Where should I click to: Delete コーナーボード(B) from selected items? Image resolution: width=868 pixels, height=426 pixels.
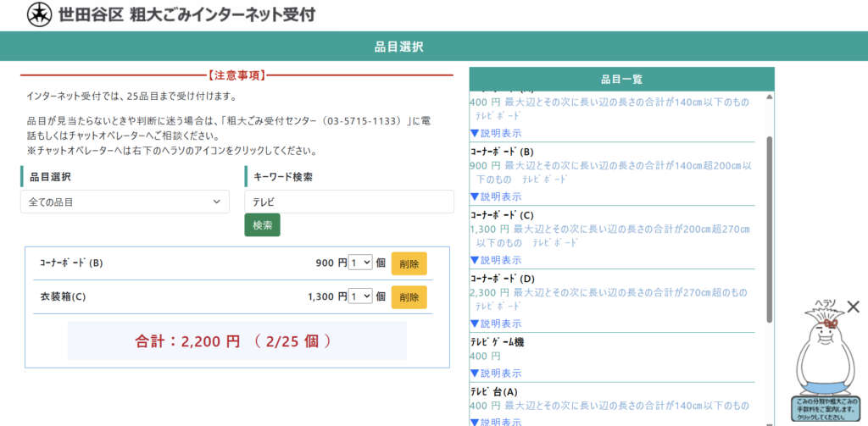409,263
